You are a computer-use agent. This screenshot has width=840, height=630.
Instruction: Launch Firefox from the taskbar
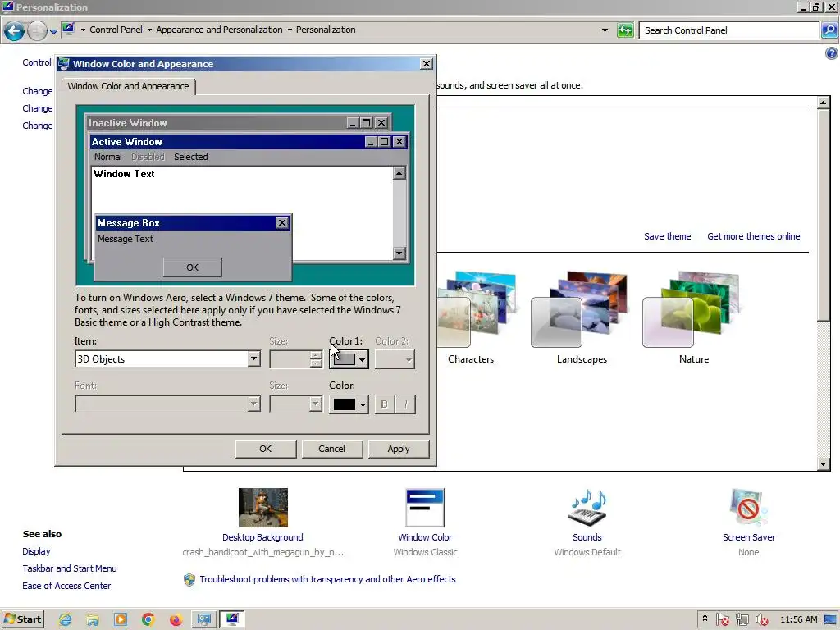176,619
